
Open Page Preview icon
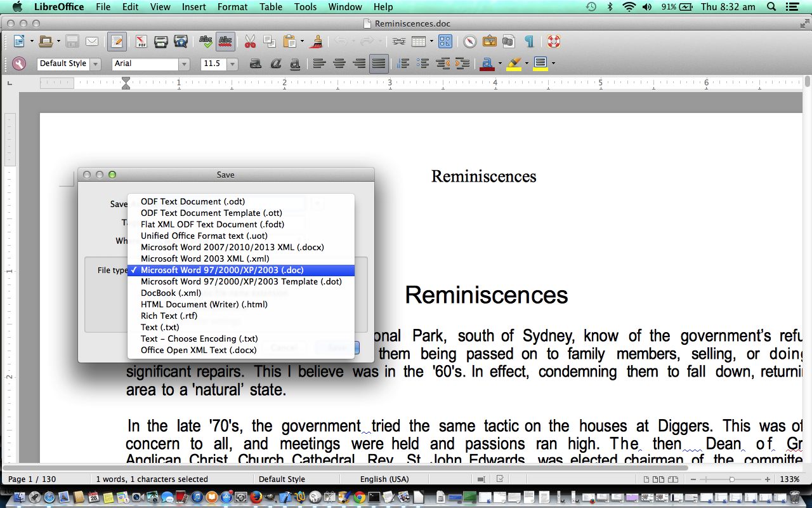(181, 42)
